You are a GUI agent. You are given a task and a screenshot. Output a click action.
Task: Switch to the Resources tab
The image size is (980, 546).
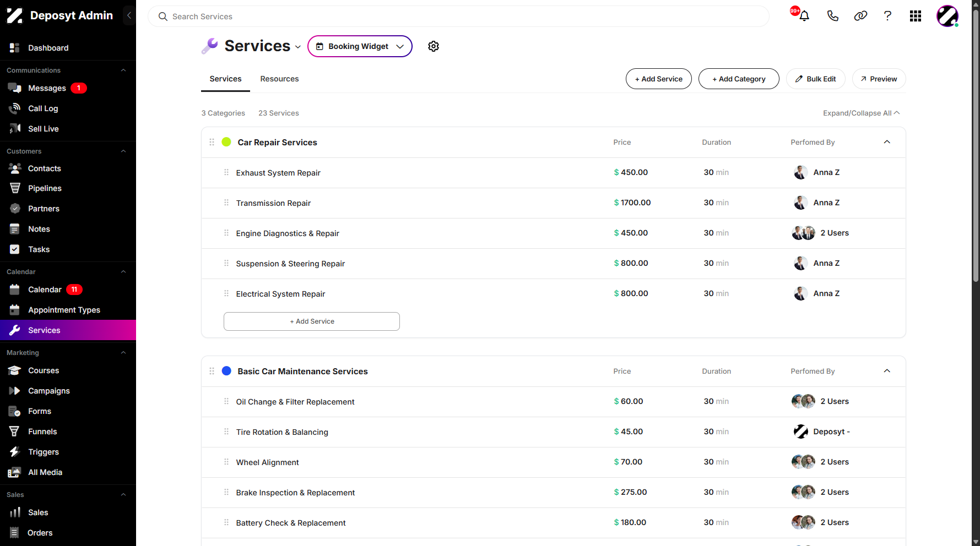279,79
